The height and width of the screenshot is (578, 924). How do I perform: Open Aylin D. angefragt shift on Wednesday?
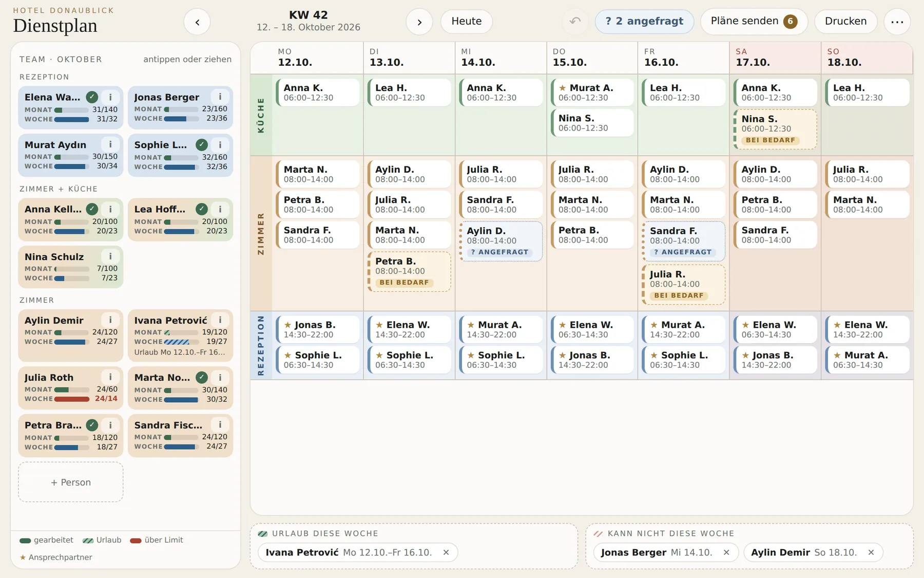(x=501, y=241)
